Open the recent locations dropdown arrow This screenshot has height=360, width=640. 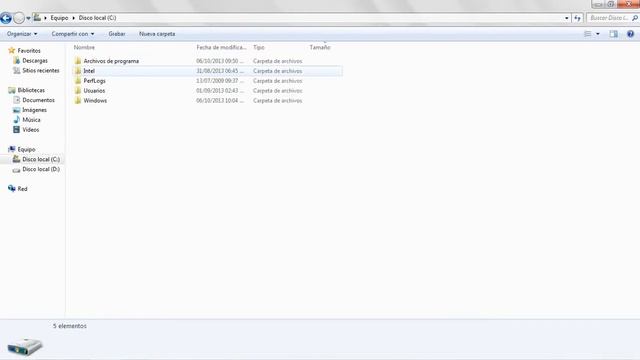click(28, 18)
